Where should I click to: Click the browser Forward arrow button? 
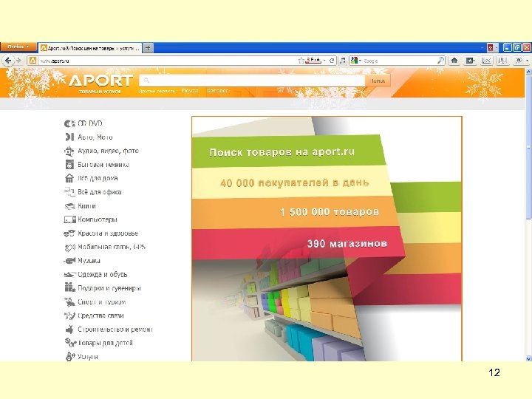tap(18, 61)
